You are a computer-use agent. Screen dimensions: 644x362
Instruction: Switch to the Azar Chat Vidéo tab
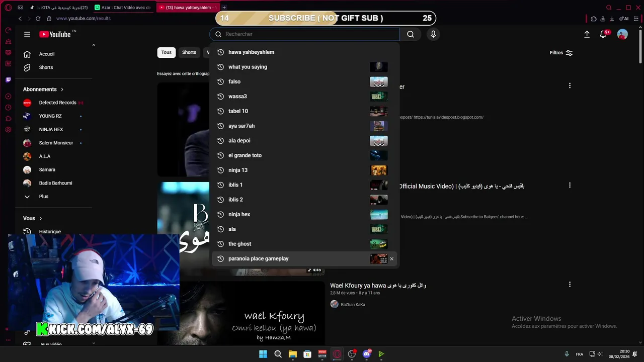pos(124,8)
